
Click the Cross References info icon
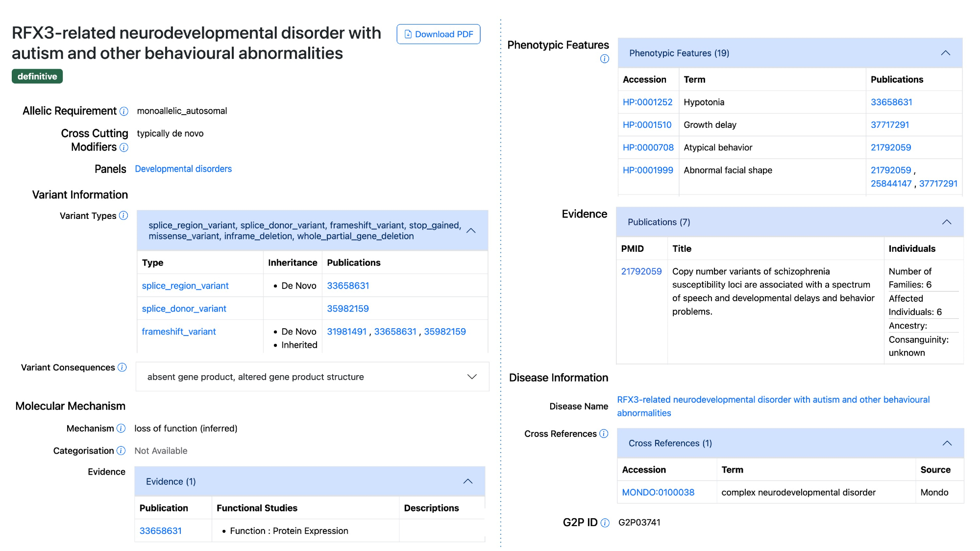[x=604, y=433]
